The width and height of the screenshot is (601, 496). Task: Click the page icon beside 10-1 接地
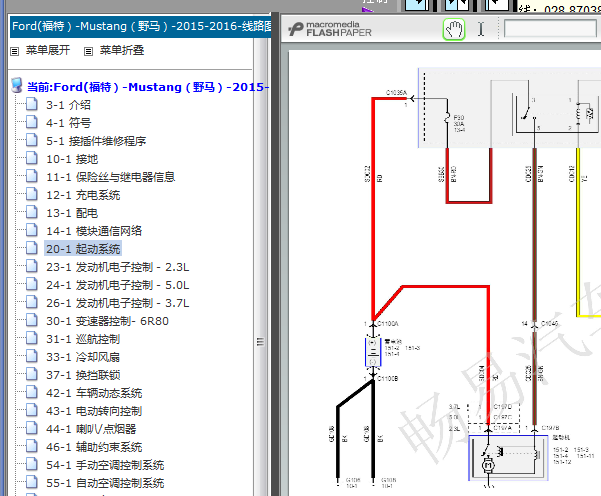(x=32, y=158)
